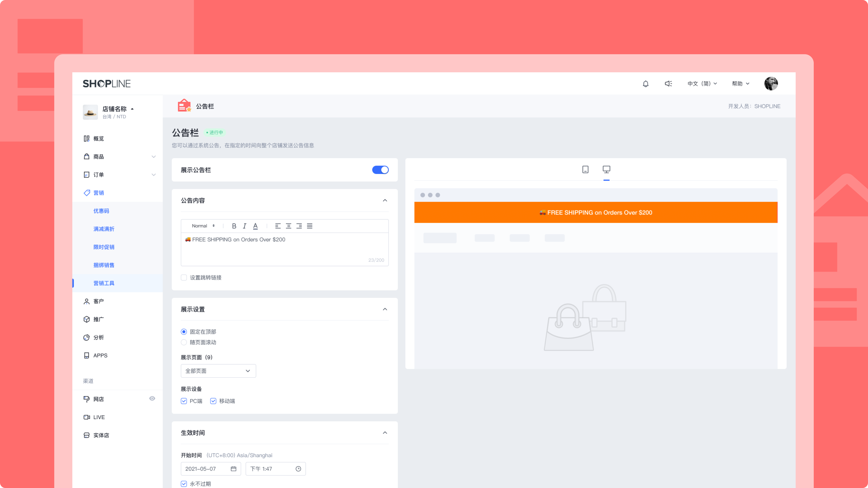This screenshot has width=868, height=488.
Task: Open the text color tool
Action: [255, 226]
